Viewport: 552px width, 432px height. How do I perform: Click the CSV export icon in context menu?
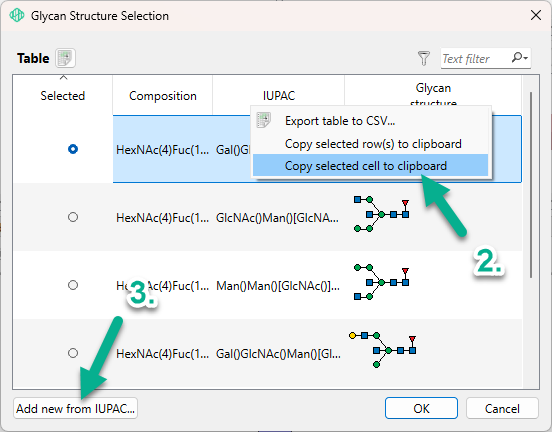(x=264, y=120)
